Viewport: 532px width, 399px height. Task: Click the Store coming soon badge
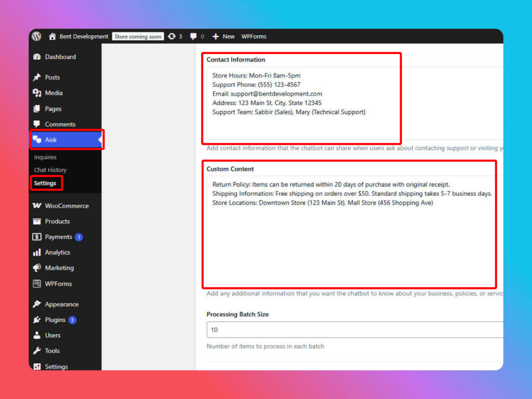[x=138, y=36]
